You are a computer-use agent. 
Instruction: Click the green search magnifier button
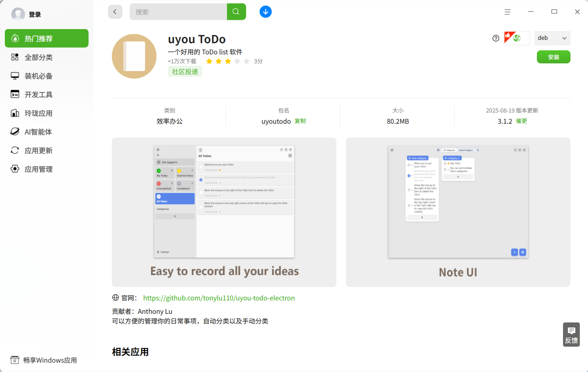click(x=236, y=12)
